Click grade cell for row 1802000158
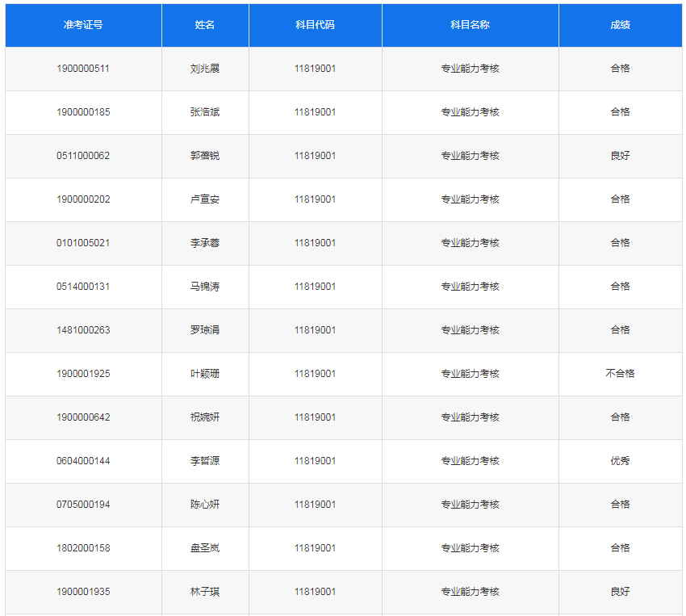 coord(620,548)
